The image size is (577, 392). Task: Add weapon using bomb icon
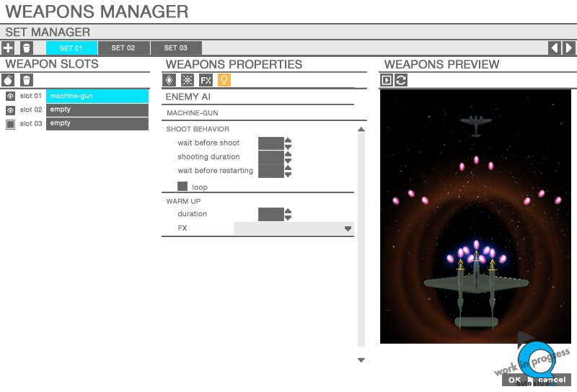pyautogui.click(x=8, y=80)
